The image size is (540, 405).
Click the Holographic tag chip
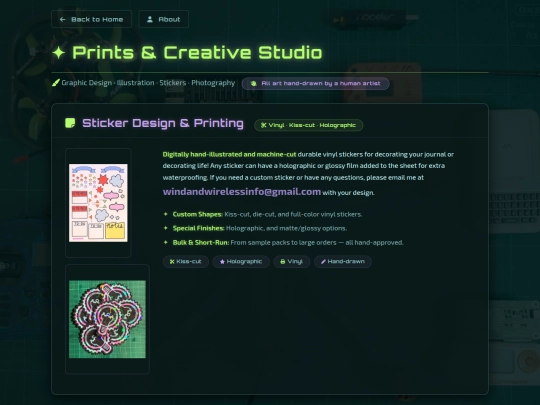pyautogui.click(x=241, y=261)
